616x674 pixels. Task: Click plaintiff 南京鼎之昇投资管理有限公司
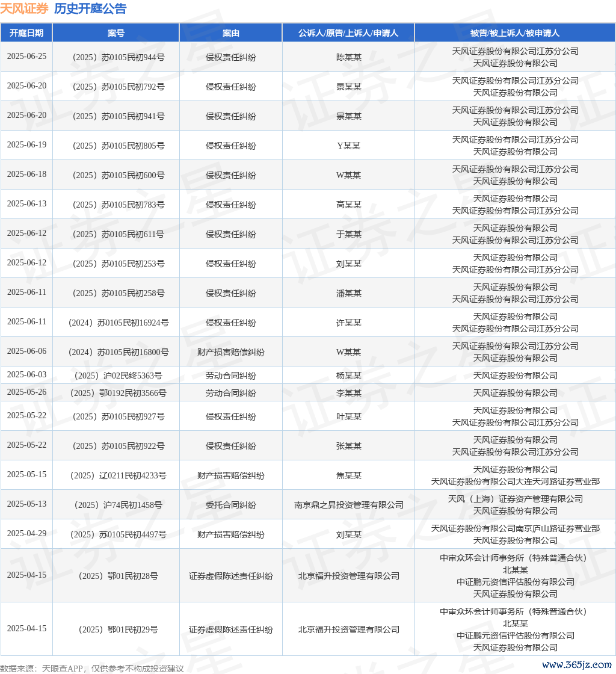click(349, 505)
